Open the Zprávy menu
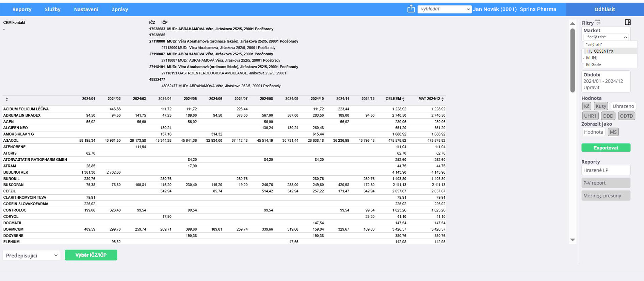Viewport: 644px width, 281px height. coord(120,10)
